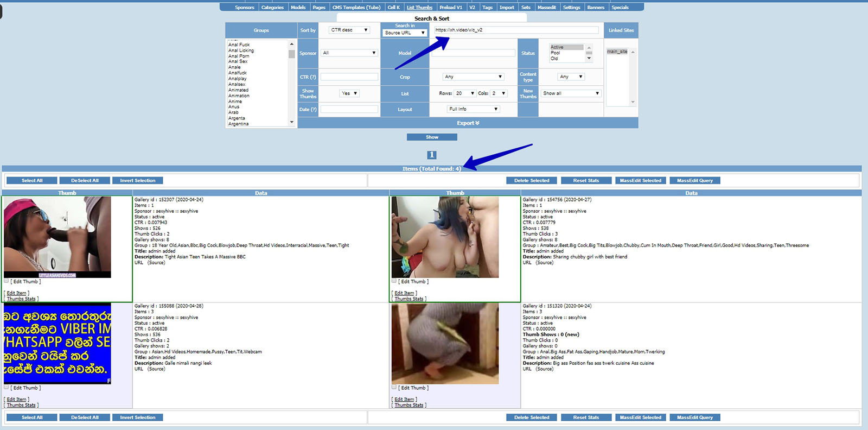Click the top Delete Selected button
Screen dimensions: 868x430
532,181
